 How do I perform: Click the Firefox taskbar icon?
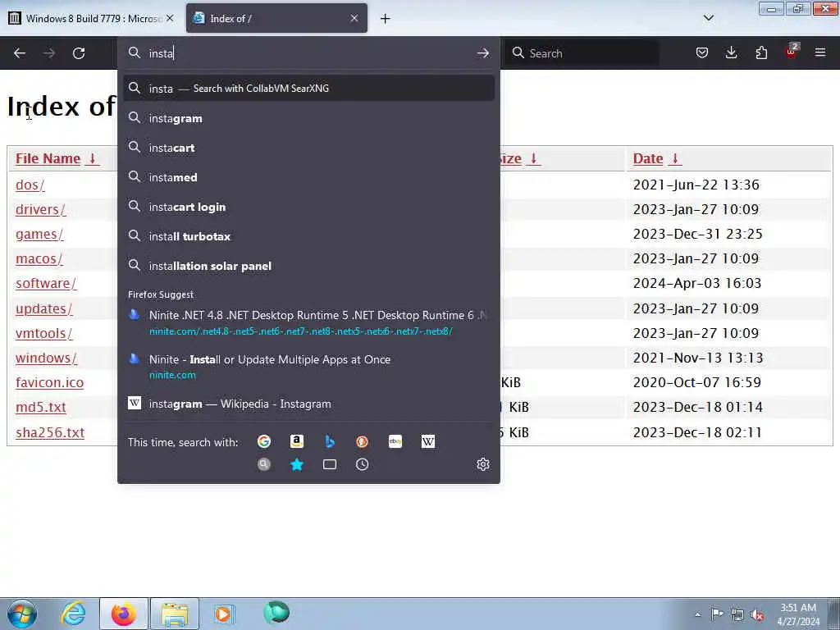pos(123,614)
